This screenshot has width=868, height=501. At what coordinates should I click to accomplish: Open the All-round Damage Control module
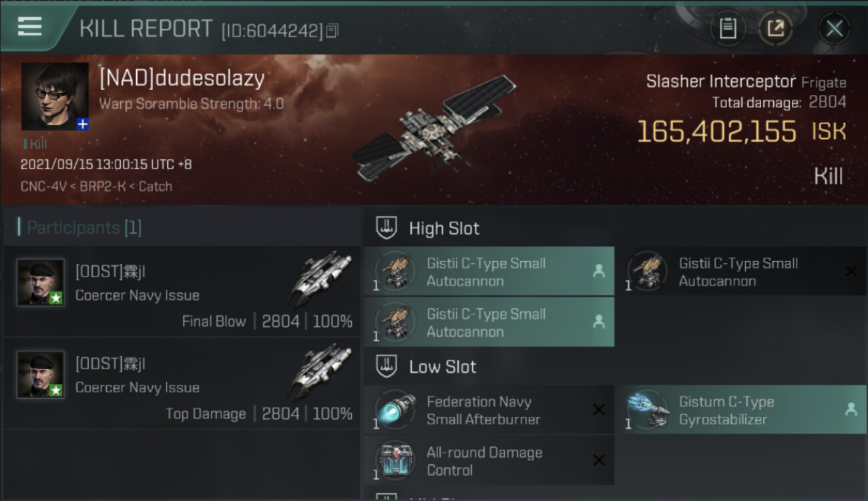coord(489,461)
